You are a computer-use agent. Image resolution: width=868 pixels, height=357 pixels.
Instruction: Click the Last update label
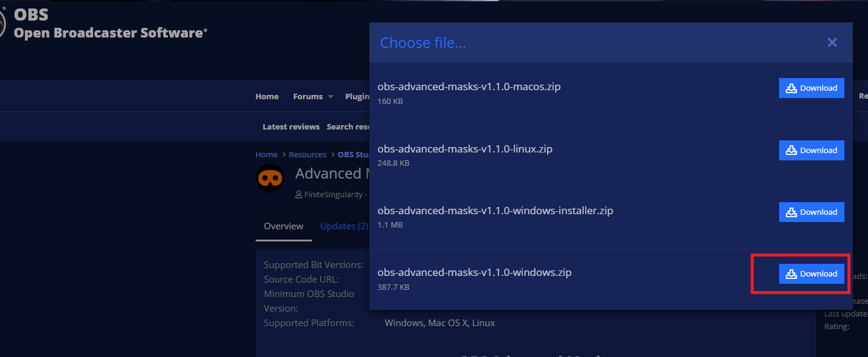click(x=846, y=313)
